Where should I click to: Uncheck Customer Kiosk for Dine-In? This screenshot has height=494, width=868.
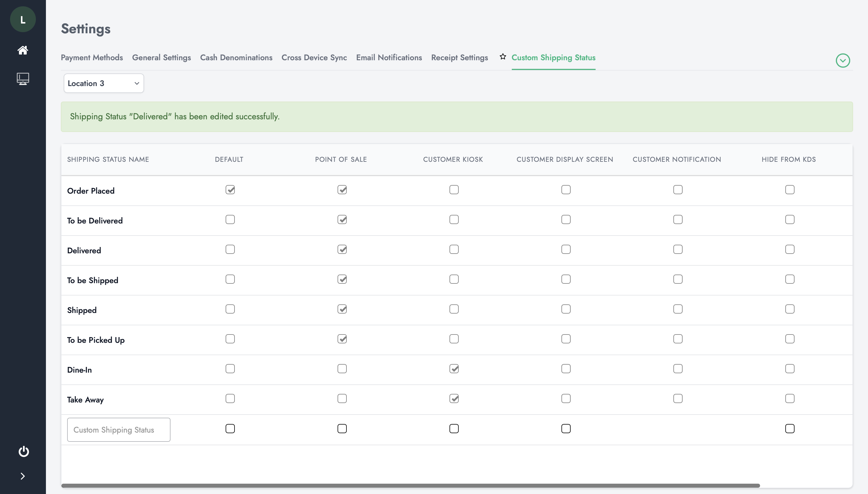click(454, 369)
